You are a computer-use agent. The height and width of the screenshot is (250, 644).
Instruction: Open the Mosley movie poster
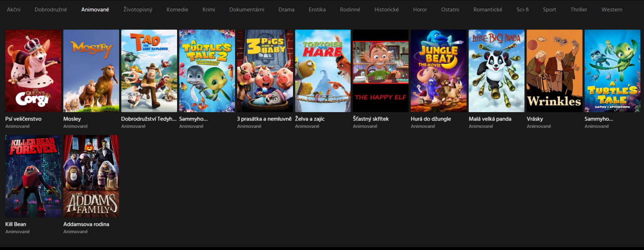pyautogui.click(x=91, y=71)
